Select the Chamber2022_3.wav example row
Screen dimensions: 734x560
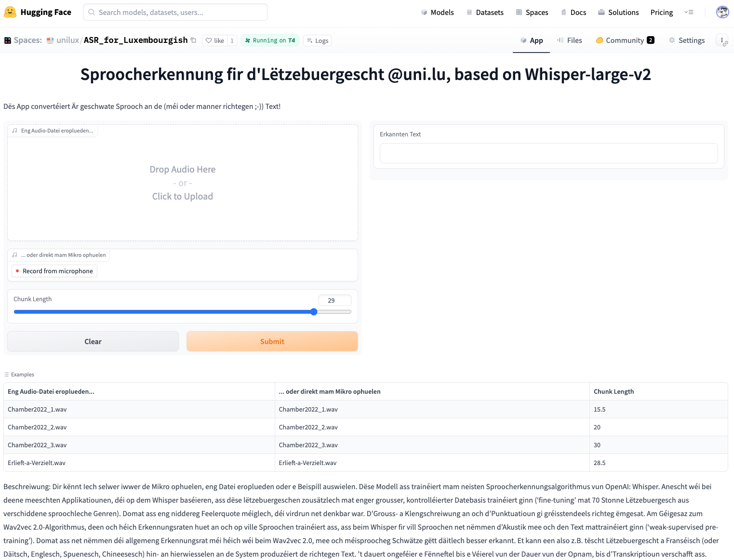tap(37, 445)
